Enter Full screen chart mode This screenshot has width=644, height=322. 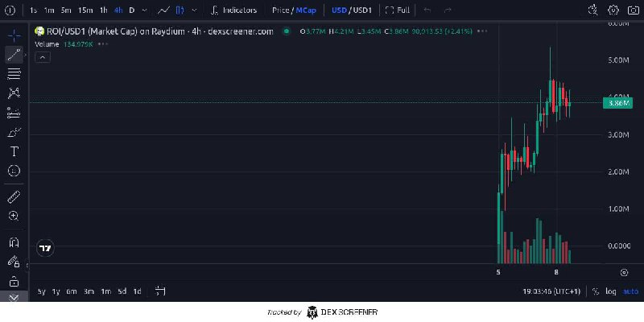(x=398, y=10)
